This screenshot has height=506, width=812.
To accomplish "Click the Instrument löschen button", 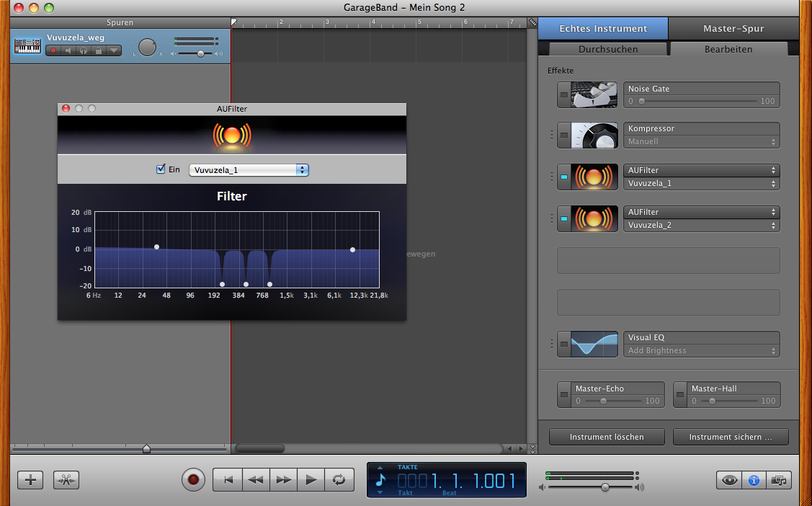I will click(x=607, y=437).
